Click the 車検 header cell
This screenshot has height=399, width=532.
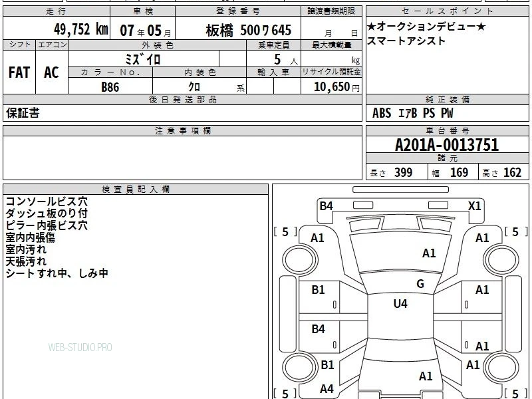pos(143,11)
